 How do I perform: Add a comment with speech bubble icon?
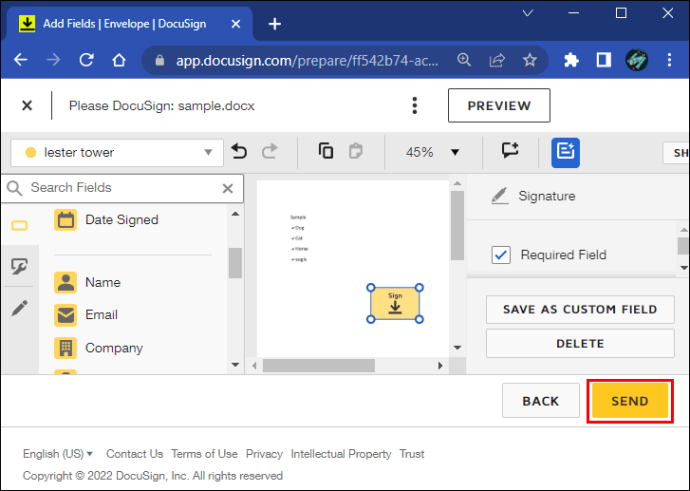coord(510,150)
